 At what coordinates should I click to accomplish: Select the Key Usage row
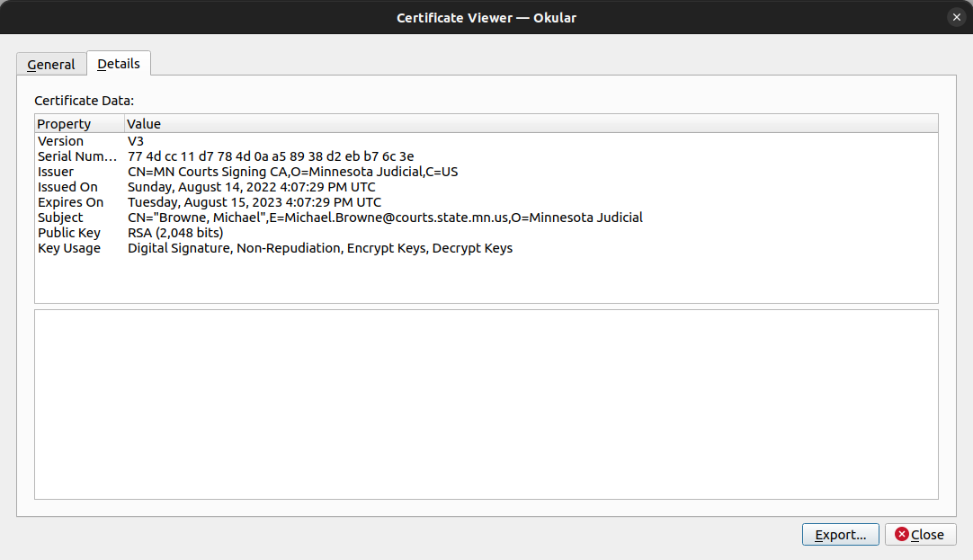point(486,248)
